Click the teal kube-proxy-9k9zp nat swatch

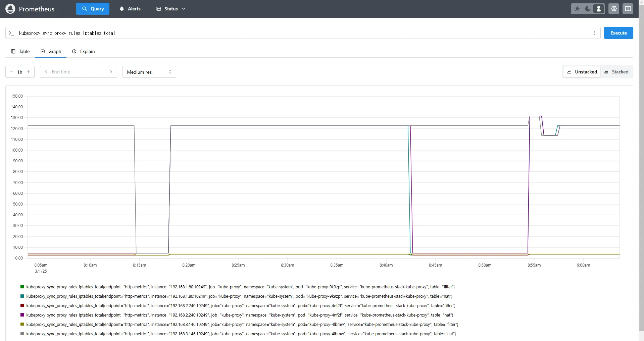[x=22, y=296]
